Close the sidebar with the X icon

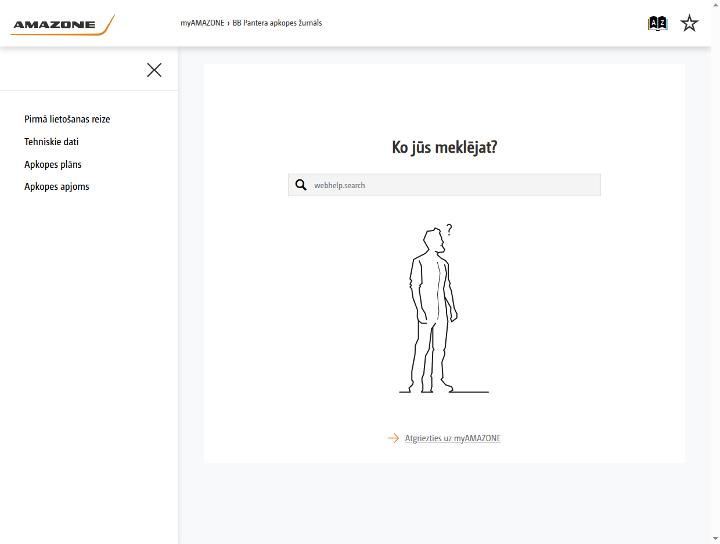[154, 70]
